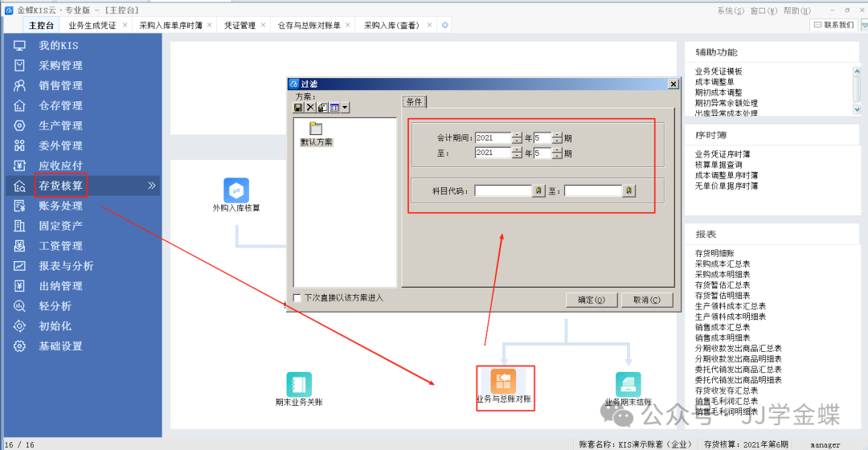Expand the 存货核算 menu chevron

[x=152, y=186]
